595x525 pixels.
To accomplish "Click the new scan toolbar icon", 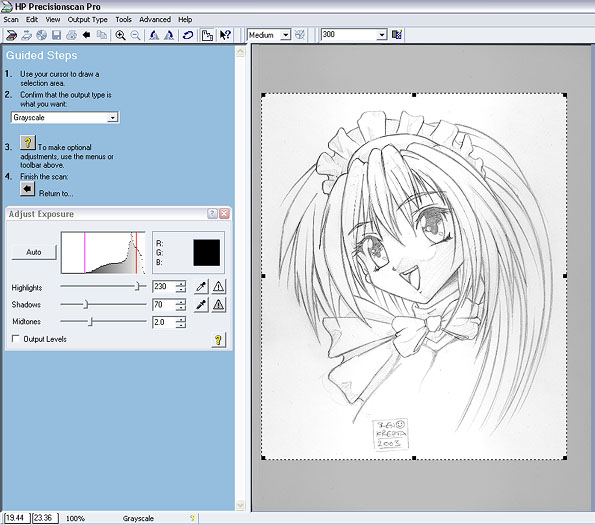I will [11, 35].
